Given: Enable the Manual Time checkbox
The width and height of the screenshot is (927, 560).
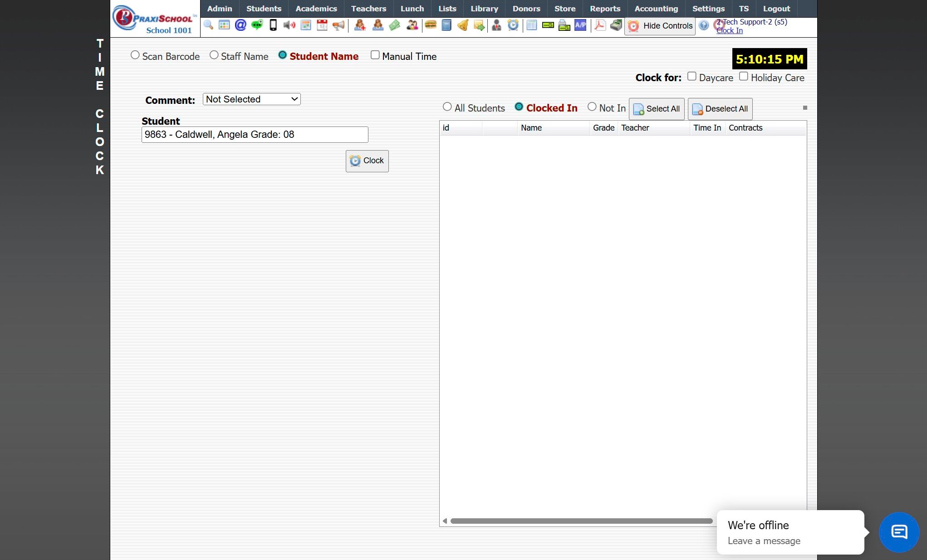Looking at the screenshot, I should 375,55.
